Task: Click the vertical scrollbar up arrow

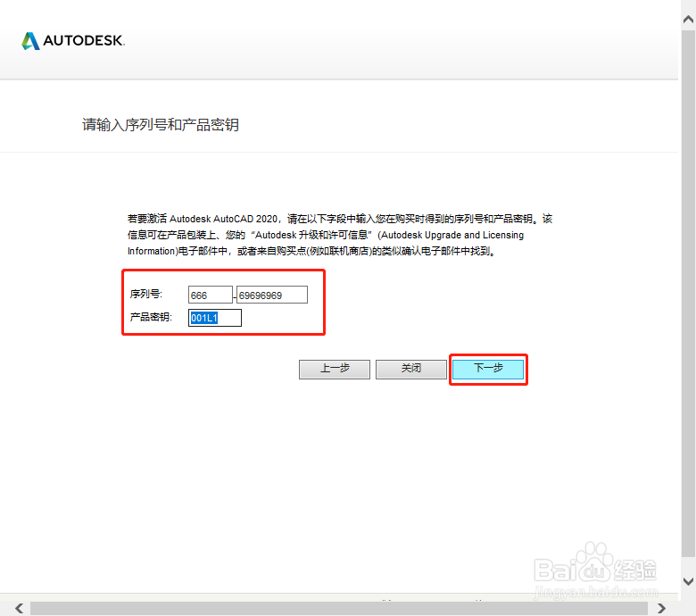Action: click(689, 19)
